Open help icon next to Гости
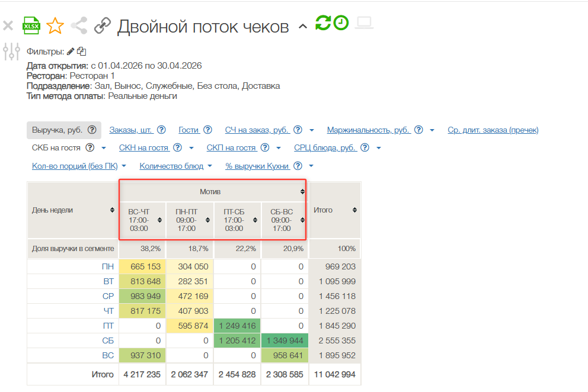 coord(207,130)
